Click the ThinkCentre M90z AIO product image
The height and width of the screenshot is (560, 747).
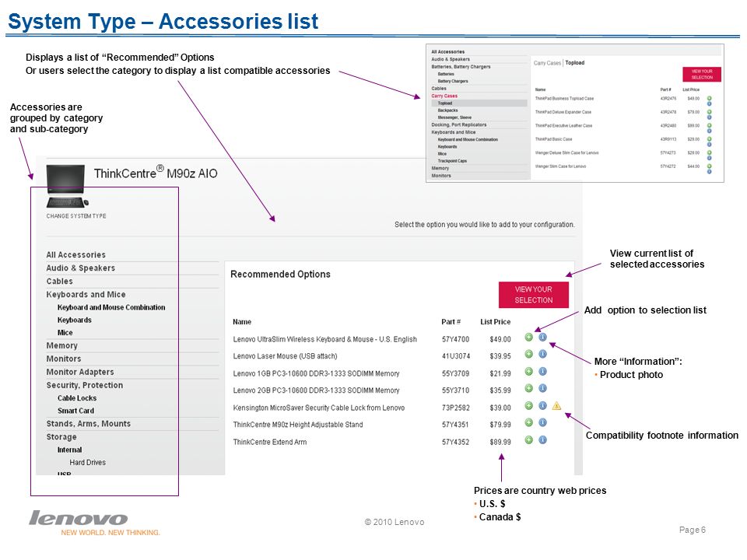(67, 186)
